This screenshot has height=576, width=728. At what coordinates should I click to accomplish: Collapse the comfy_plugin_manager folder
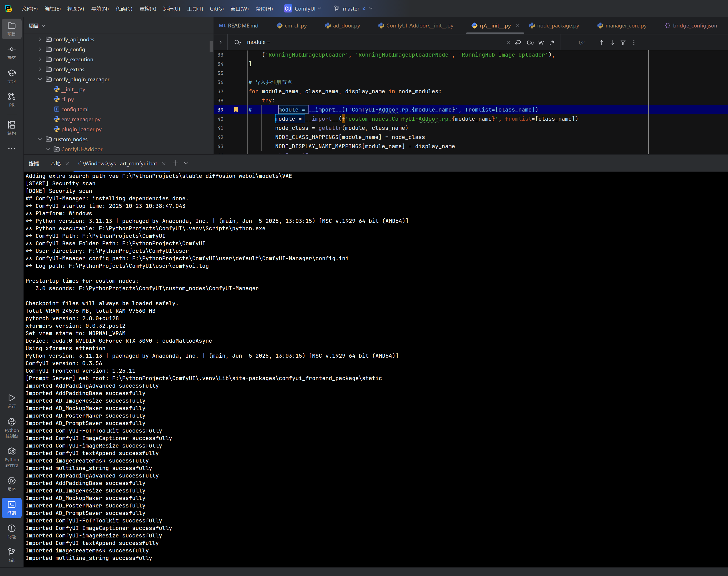pyautogui.click(x=40, y=79)
